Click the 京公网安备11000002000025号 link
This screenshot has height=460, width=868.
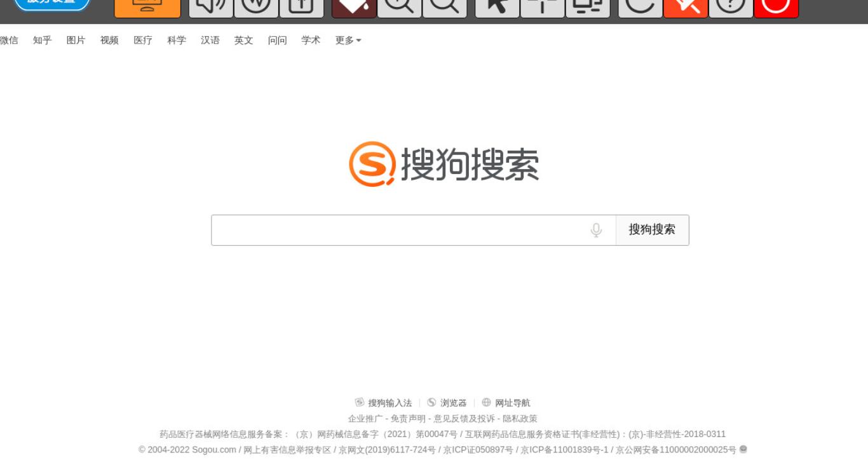point(676,450)
